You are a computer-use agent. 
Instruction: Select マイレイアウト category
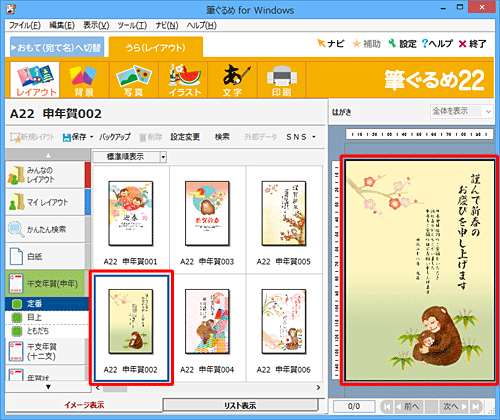(x=45, y=202)
